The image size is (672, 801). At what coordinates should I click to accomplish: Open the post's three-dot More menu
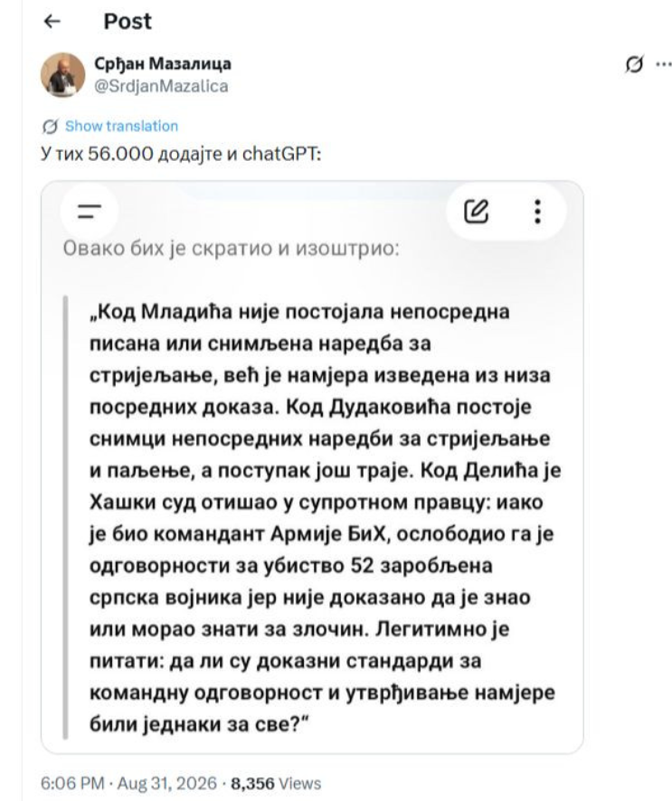pyautogui.click(x=664, y=64)
